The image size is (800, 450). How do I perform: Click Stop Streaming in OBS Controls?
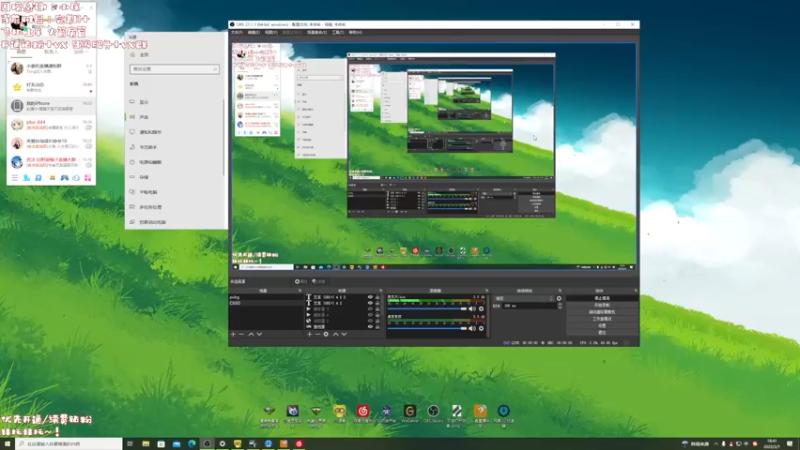(602, 298)
